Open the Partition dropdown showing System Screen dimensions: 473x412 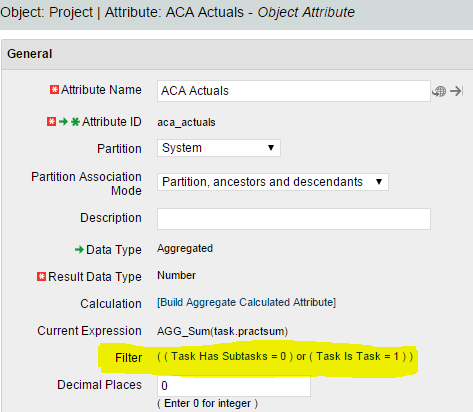pos(219,148)
